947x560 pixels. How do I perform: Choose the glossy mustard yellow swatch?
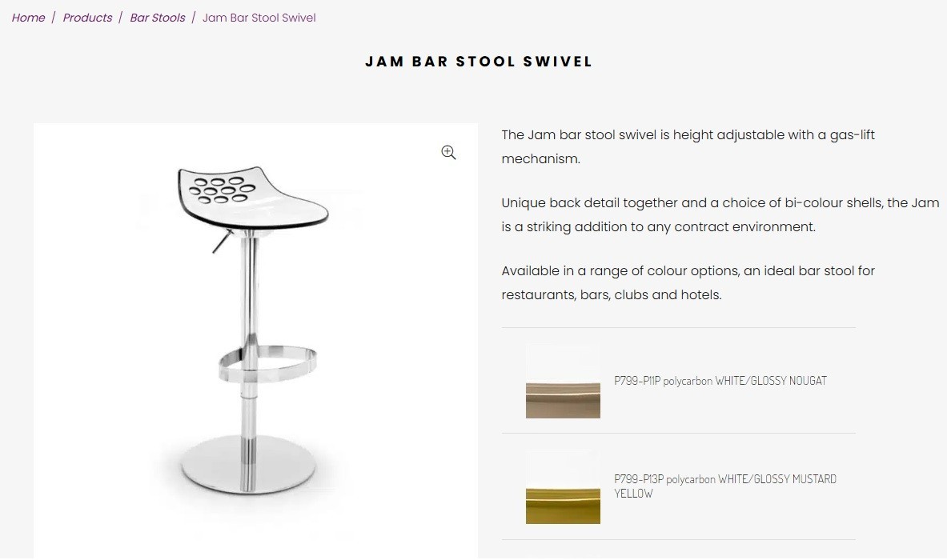(x=563, y=487)
